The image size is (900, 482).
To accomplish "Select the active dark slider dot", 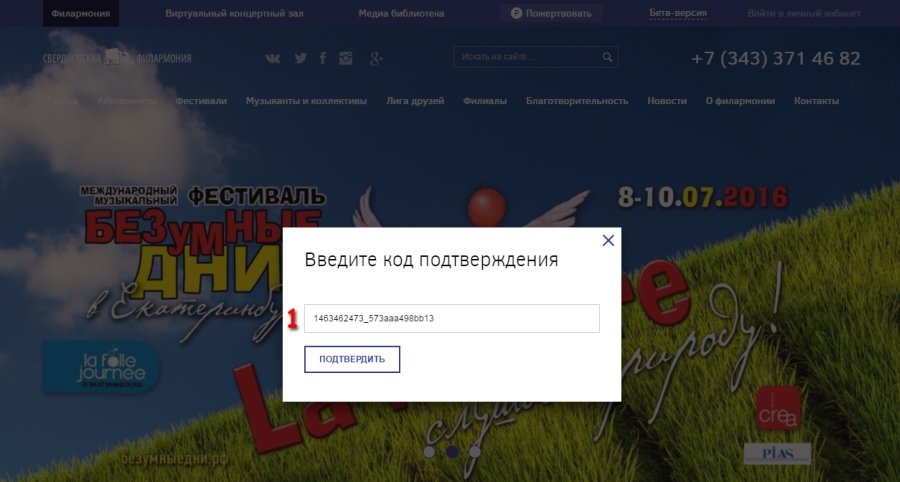I will coord(452,452).
